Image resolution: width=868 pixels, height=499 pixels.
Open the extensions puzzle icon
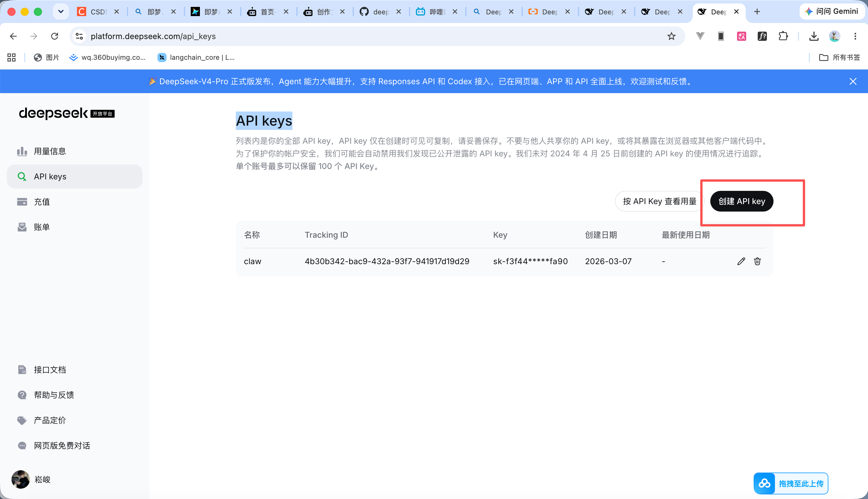[x=783, y=36]
